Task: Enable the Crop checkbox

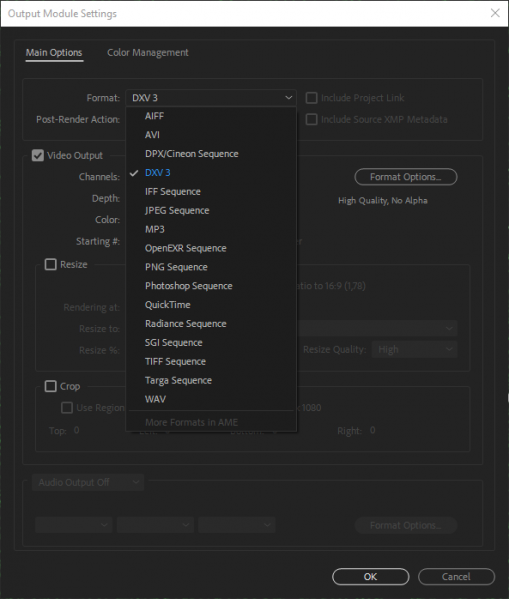Action: coord(50,386)
